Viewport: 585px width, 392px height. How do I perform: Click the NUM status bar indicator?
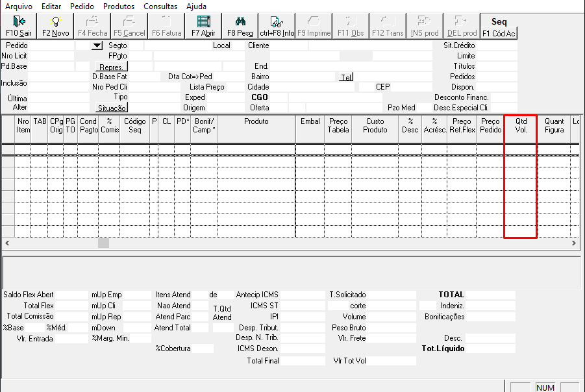[x=545, y=387]
